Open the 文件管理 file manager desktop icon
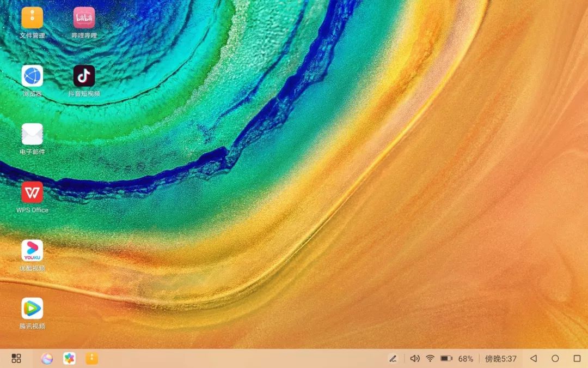 (x=32, y=17)
